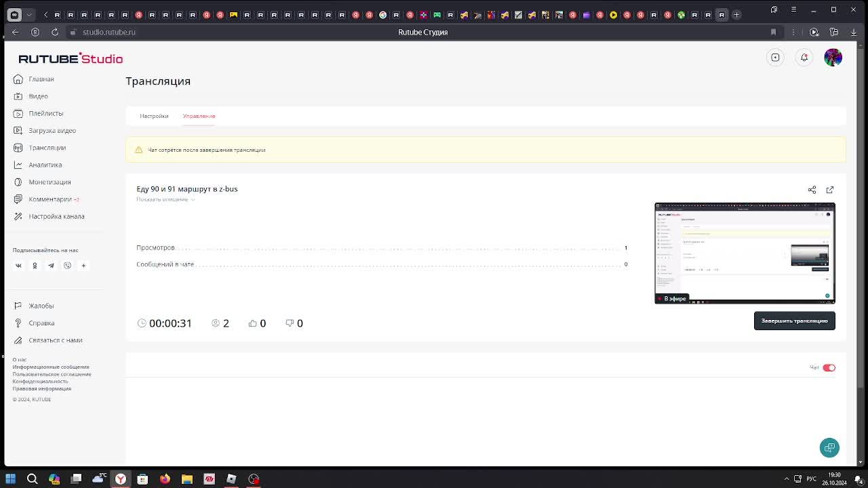
Task: Click the browser back arrow
Action: click(15, 32)
